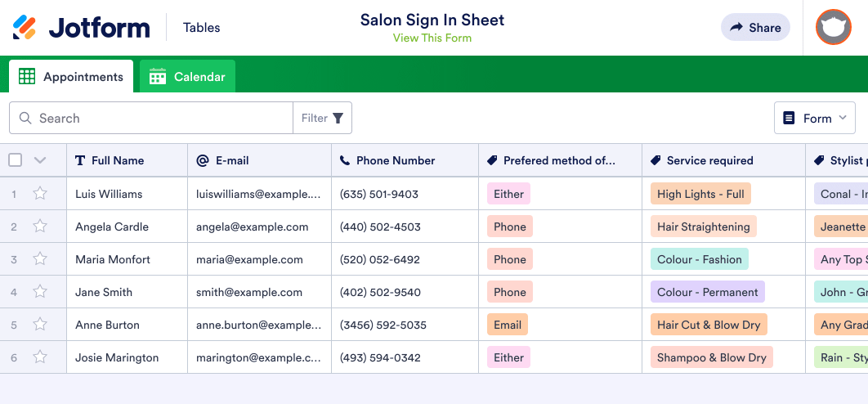Open the user avatar profile menu
Image resolution: width=868 pixels, height=404 pixels.
pos(833,27)
